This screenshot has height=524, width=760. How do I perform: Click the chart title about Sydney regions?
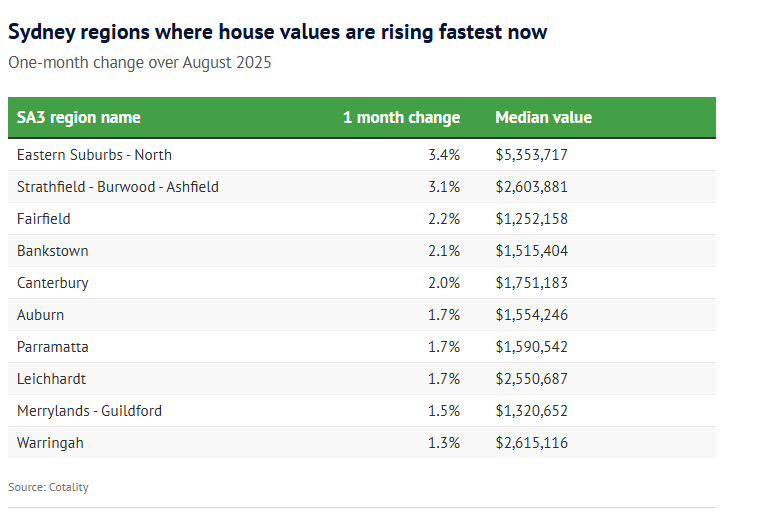click(x=278, y=32)
